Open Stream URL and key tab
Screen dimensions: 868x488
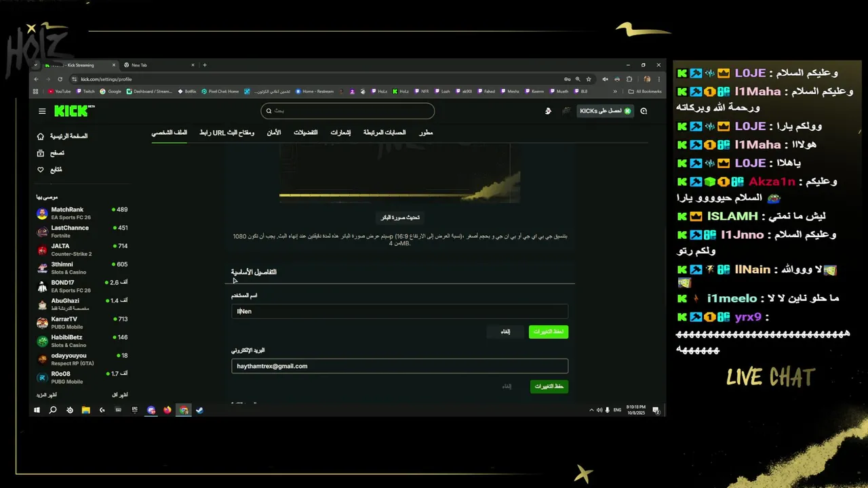226,132
